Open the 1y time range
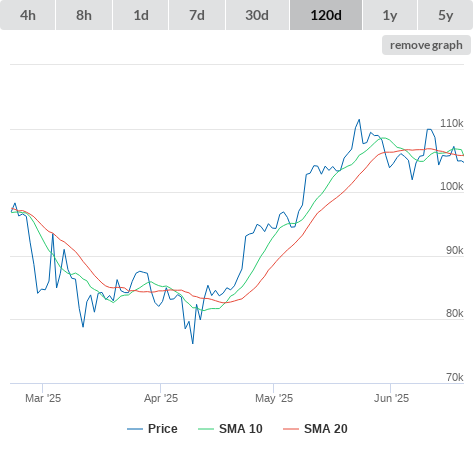 pyautogui.click(x=390, y=15)
